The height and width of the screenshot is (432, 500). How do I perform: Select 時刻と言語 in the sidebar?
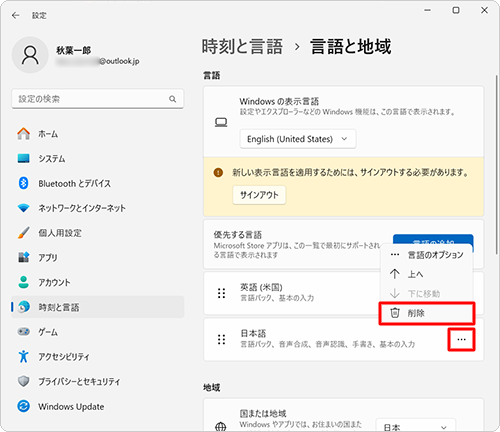97,307
